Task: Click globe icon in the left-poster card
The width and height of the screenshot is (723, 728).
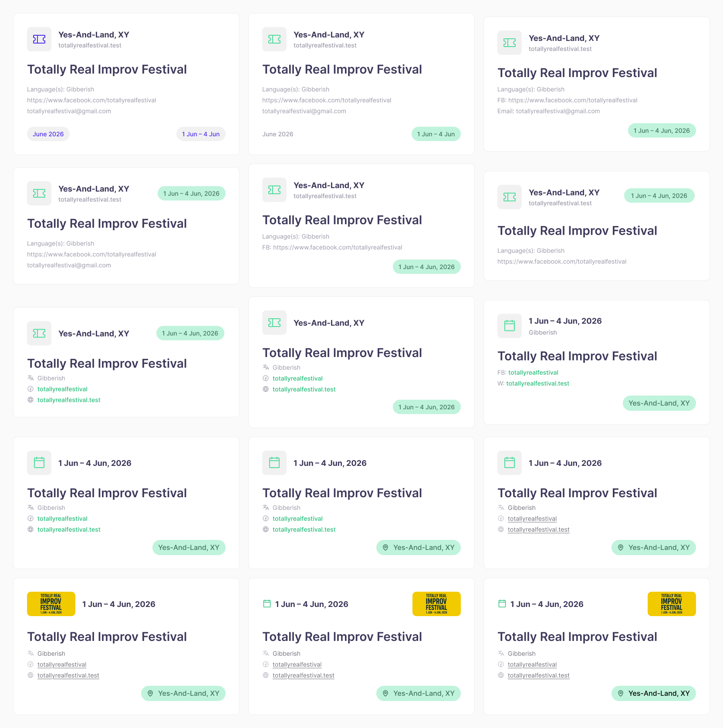Action: coord(30,675)
